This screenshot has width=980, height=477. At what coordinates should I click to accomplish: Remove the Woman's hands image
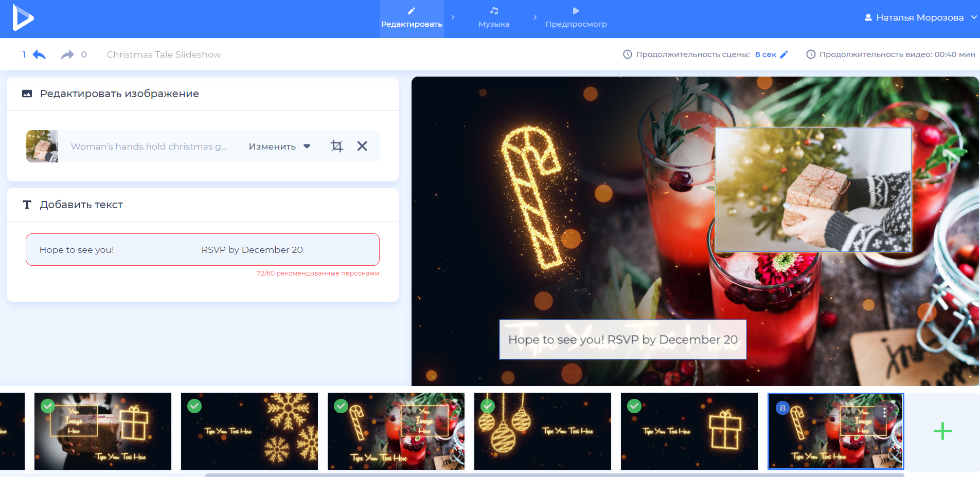362,146
